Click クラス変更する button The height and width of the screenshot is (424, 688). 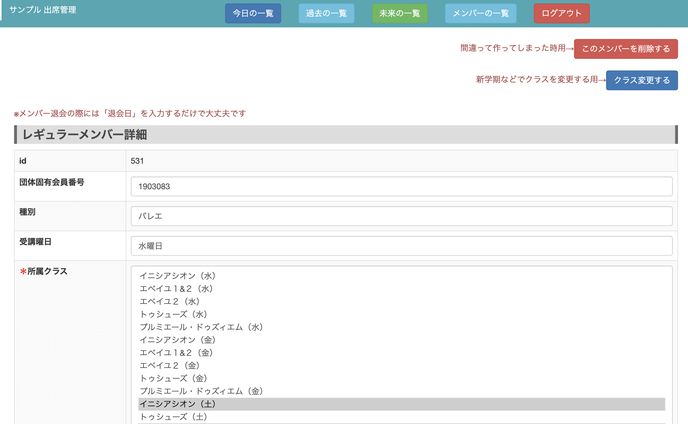point(641,80)
